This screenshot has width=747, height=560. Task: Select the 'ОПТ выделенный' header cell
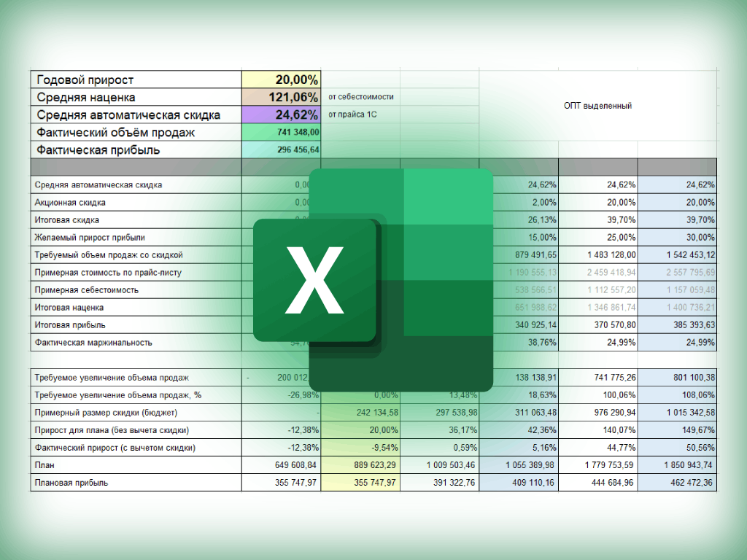(x=598, y=106)
